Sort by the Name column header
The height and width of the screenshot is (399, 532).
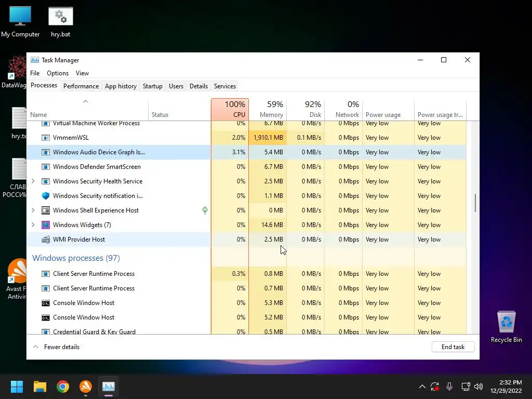[x=87, y=109]
